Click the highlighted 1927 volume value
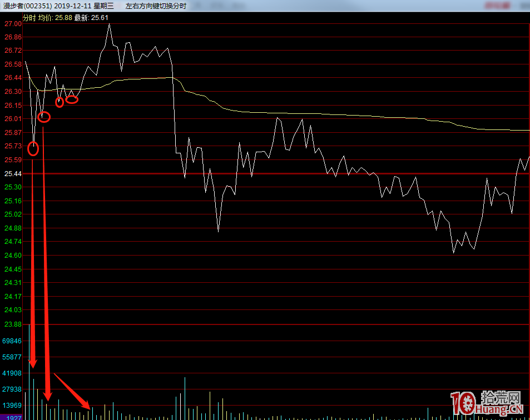The image size is (530, 420). coord(14,418)
